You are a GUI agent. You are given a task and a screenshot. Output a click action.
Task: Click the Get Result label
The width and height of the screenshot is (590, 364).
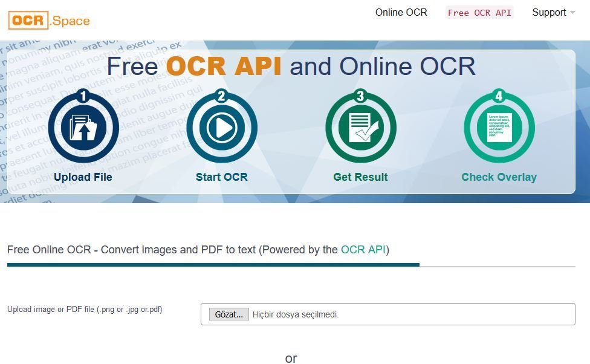[360, 177]
